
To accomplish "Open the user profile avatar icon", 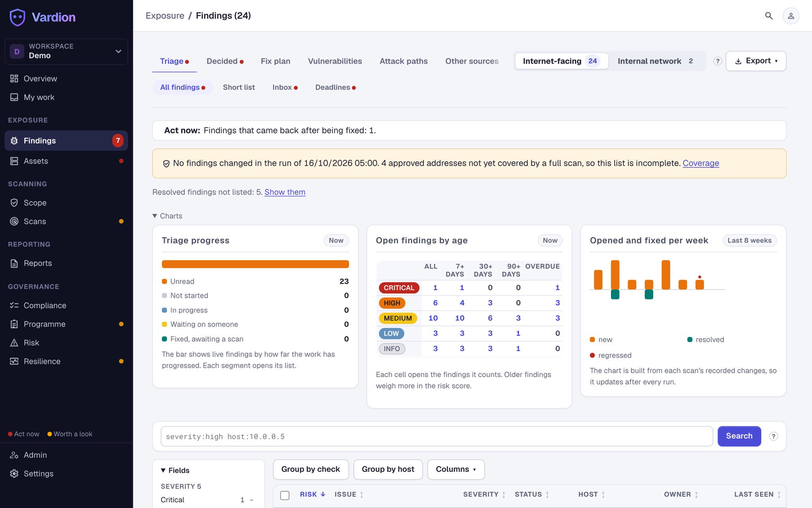I will pyautogui.click(x=791, y=16).
